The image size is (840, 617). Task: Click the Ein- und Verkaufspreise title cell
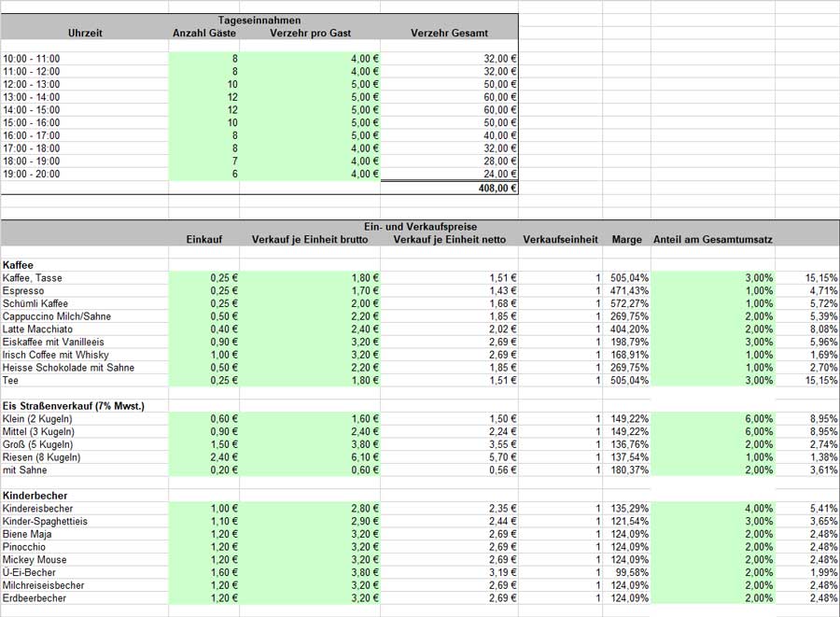421,227
